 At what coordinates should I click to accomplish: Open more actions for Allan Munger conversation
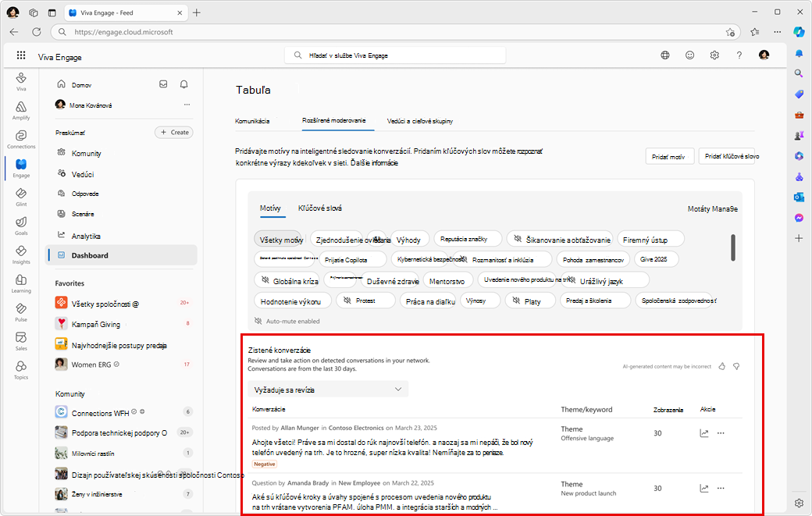click(721, 433)
